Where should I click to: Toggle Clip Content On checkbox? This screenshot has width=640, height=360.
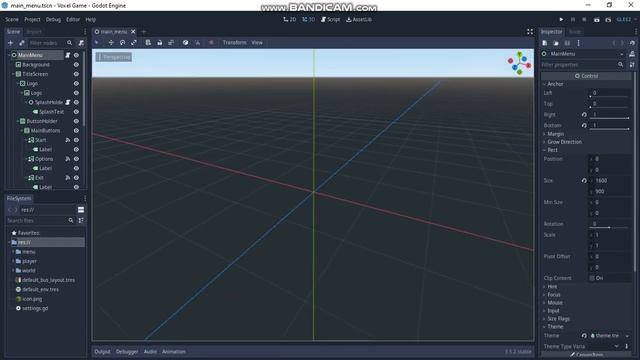(x=592, y=278)
